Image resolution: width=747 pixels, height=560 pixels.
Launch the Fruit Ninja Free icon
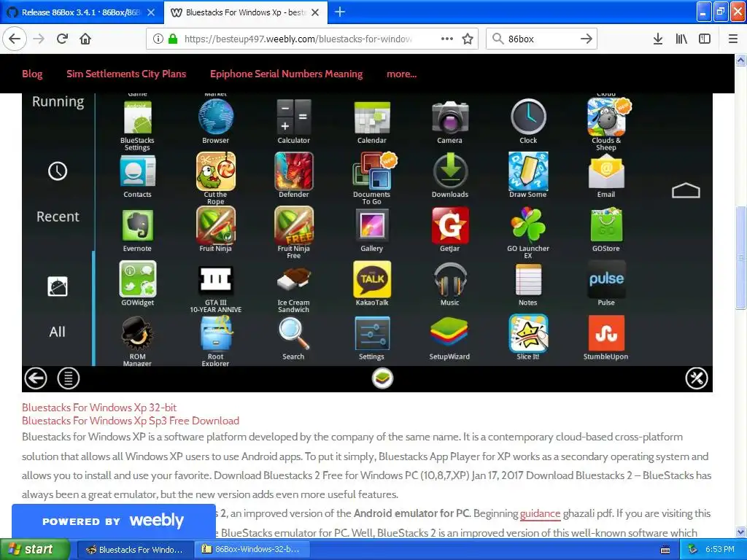(x=294, y=226)
